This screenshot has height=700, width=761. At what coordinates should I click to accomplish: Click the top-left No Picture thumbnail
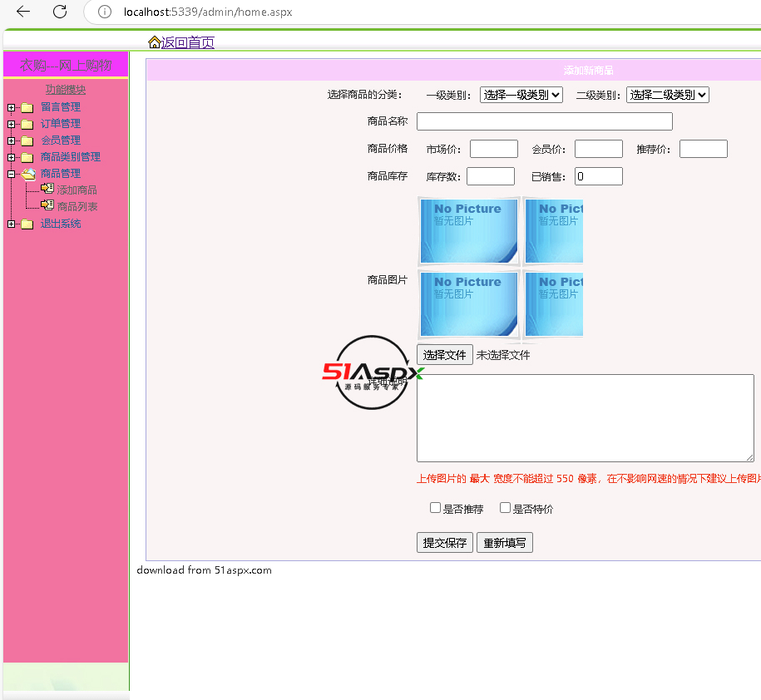click(x=469, y=231)
